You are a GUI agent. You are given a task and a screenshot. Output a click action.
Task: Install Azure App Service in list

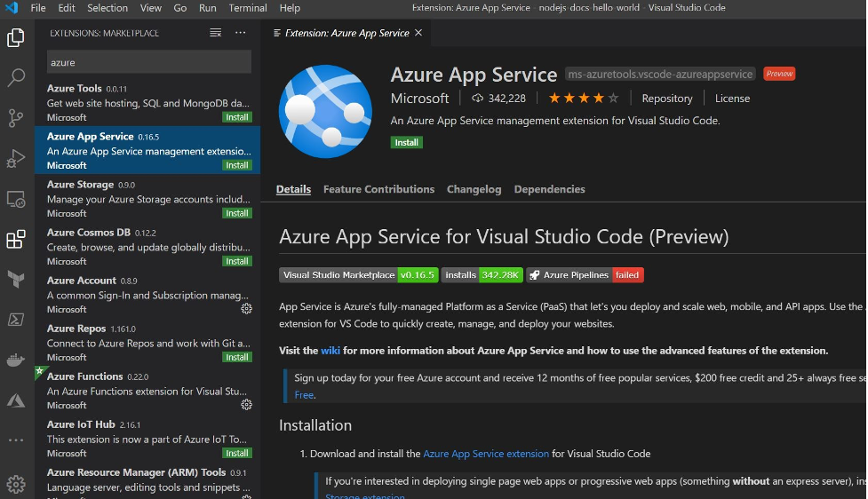click(x=237, y=165)
